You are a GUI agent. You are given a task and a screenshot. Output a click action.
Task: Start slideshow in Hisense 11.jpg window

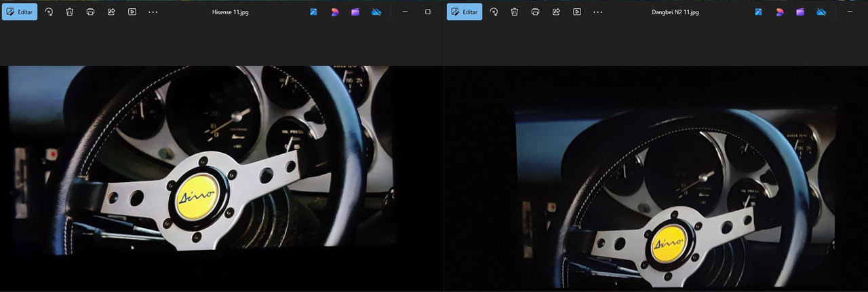tap(132, 12)
